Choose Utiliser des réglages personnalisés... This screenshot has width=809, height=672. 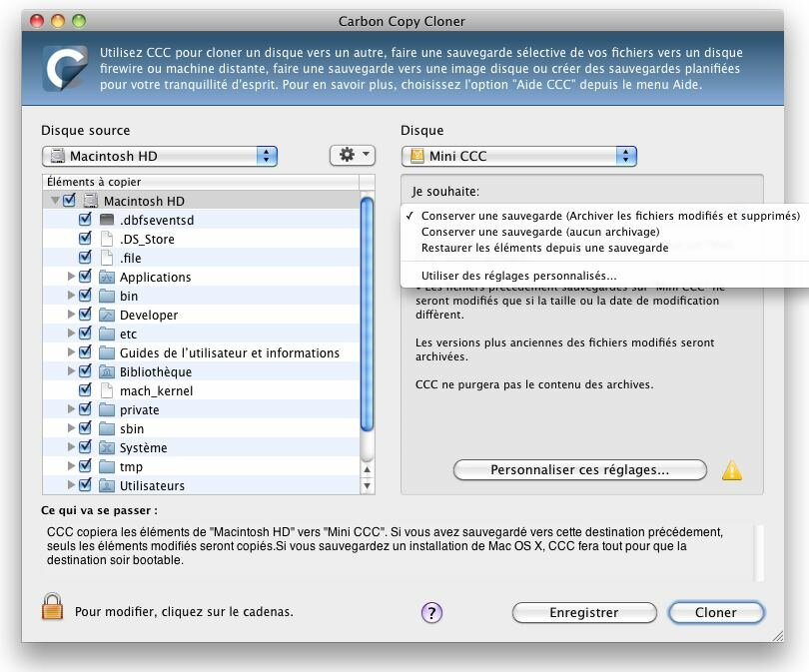pyautogui.click(x=604, y=276)
